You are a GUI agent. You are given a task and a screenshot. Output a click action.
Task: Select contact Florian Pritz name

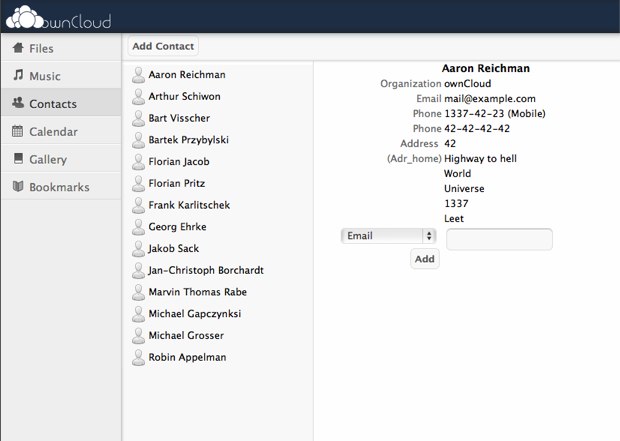pos(177,184)
